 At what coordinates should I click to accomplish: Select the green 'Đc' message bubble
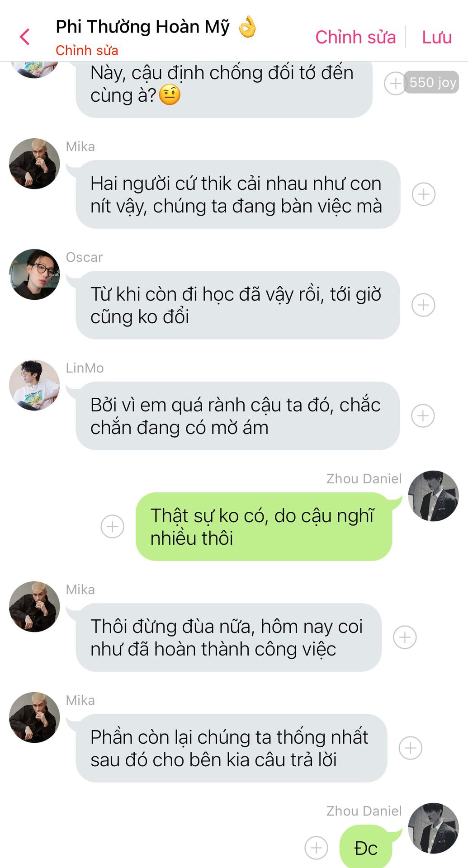pos(366,847)
